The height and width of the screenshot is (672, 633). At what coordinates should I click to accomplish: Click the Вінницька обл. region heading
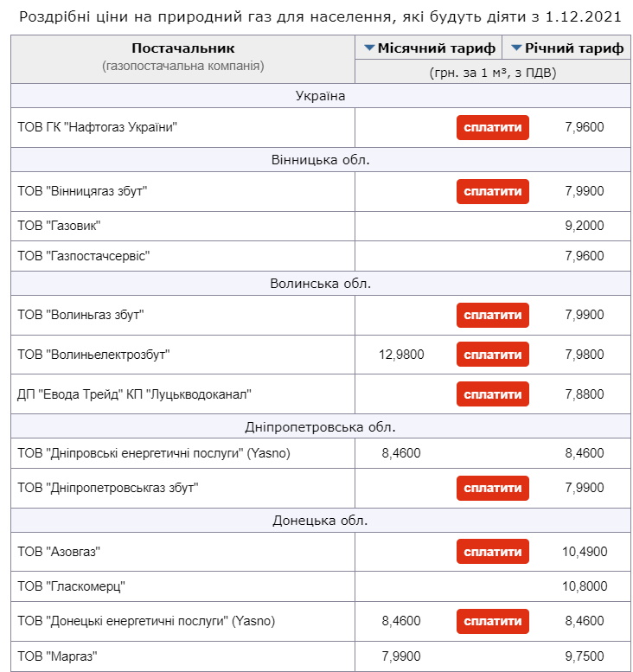[x=320, y=160]
